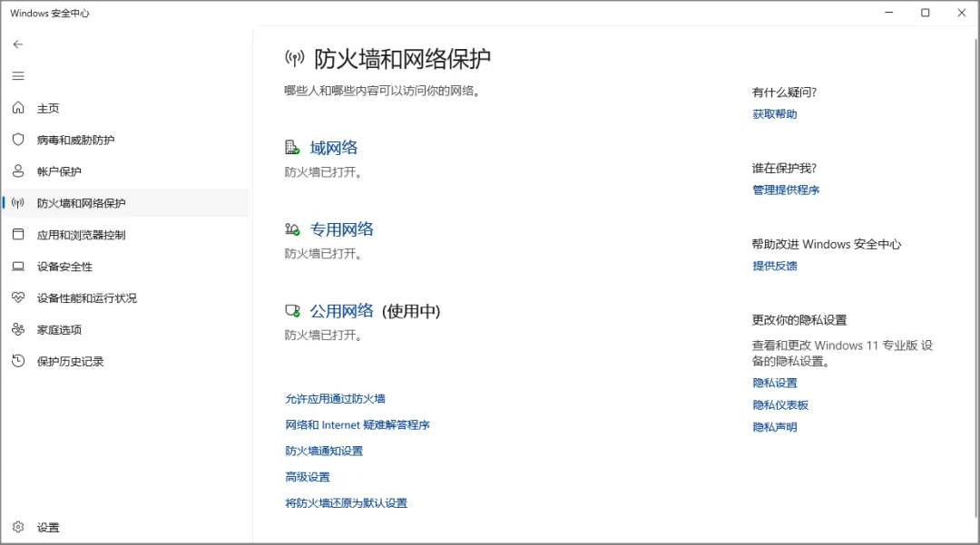Click 防火墙已打开 status under 域网络
This screenshot has height=545, width=980.
tap(324, 172)
